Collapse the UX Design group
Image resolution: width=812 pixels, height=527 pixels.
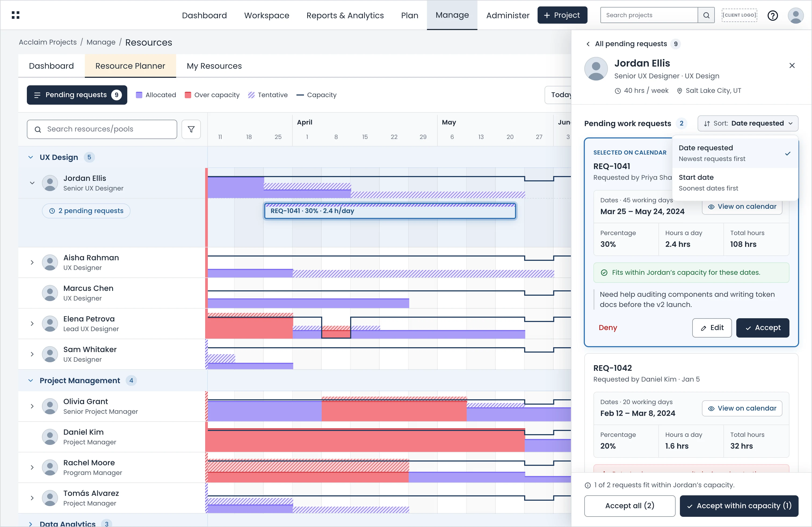click(31, 157)
